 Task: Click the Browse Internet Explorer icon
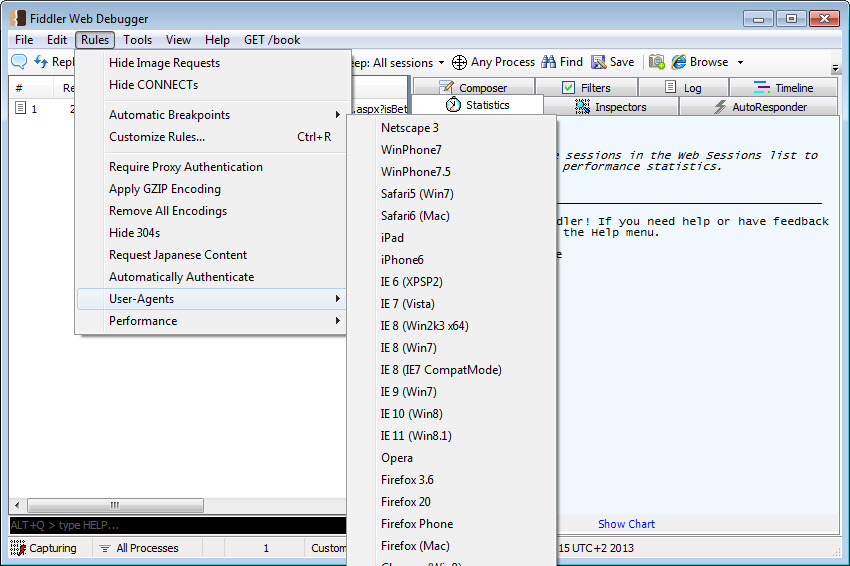coord(679,62)
